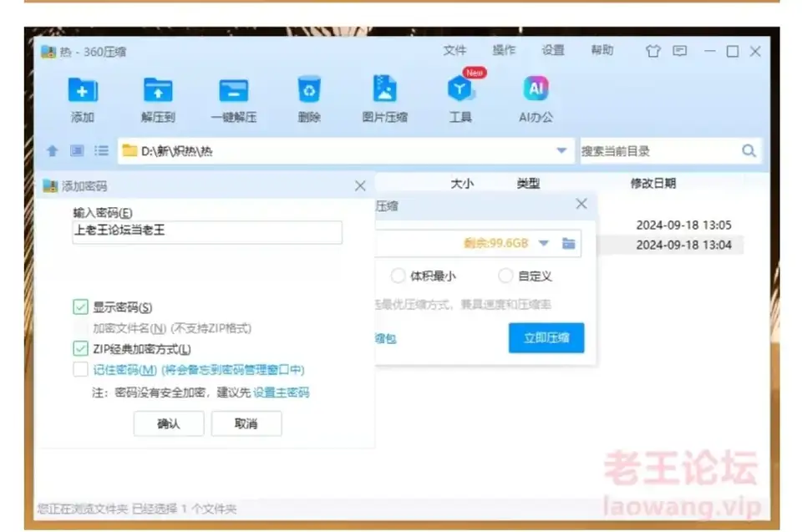Click the password input field under 输入密码(E)
This screenshot has height=532, width=802.
click(207, 231)
